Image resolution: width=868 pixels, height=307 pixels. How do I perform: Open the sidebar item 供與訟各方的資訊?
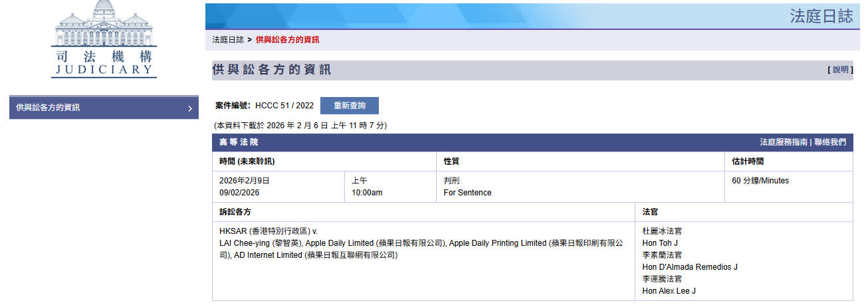[x=48, y=108]
